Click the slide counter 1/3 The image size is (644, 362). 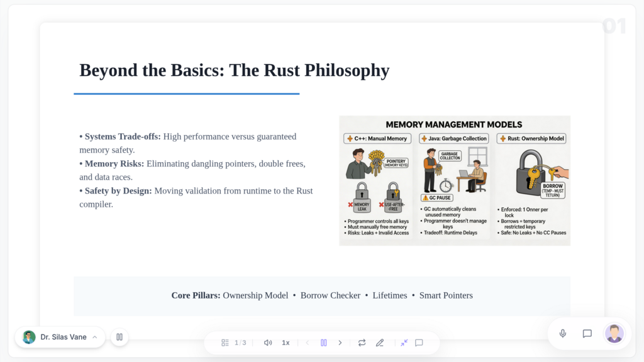point(240,343)
